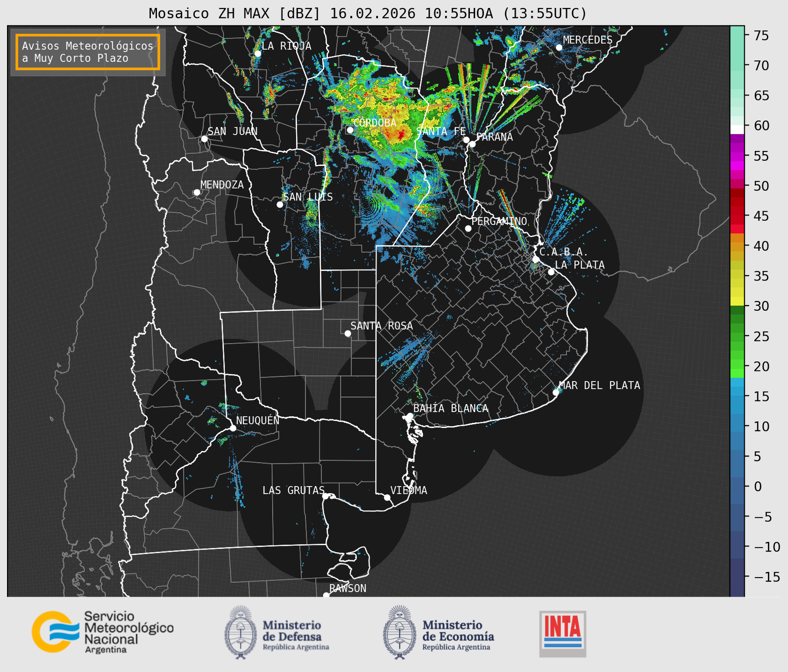Click the Ministerio de Defensa crest logo

241,632
